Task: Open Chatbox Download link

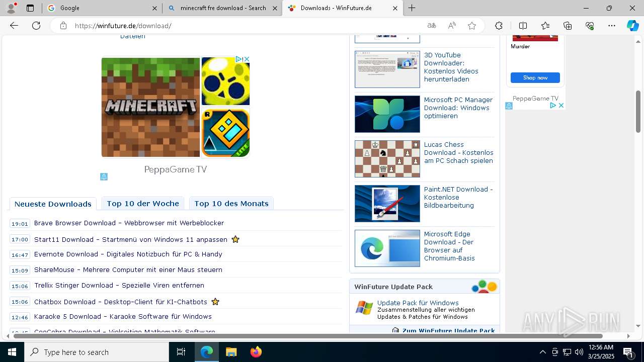Action: coord(121,302)
